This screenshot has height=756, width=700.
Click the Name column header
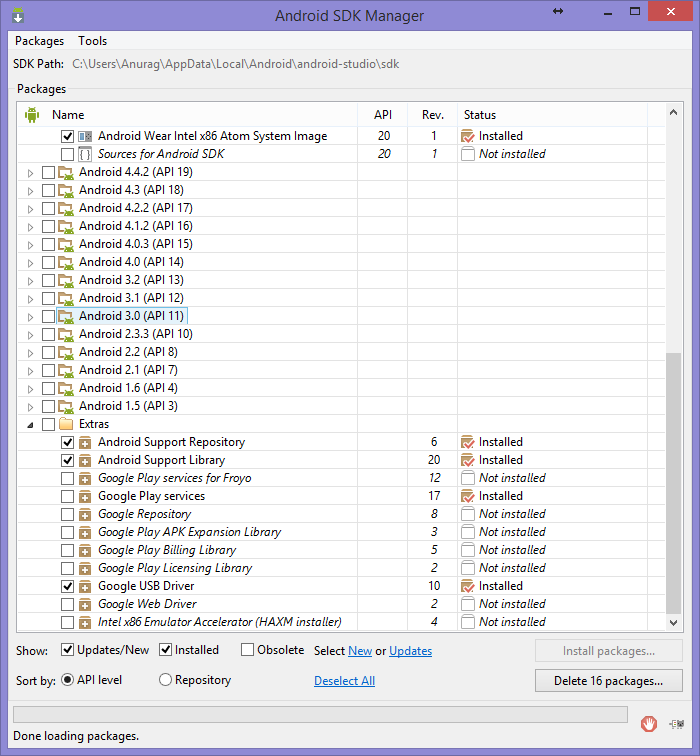pyautogui.click(x=188, y=115)
